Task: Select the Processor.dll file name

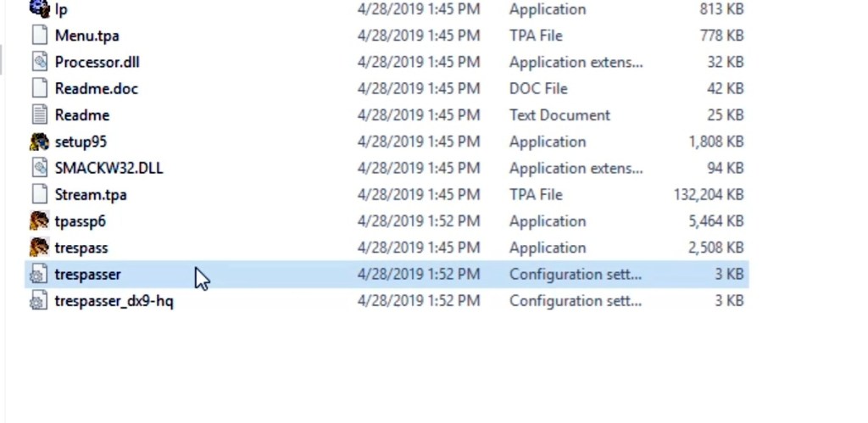Action: coord(97,62)
